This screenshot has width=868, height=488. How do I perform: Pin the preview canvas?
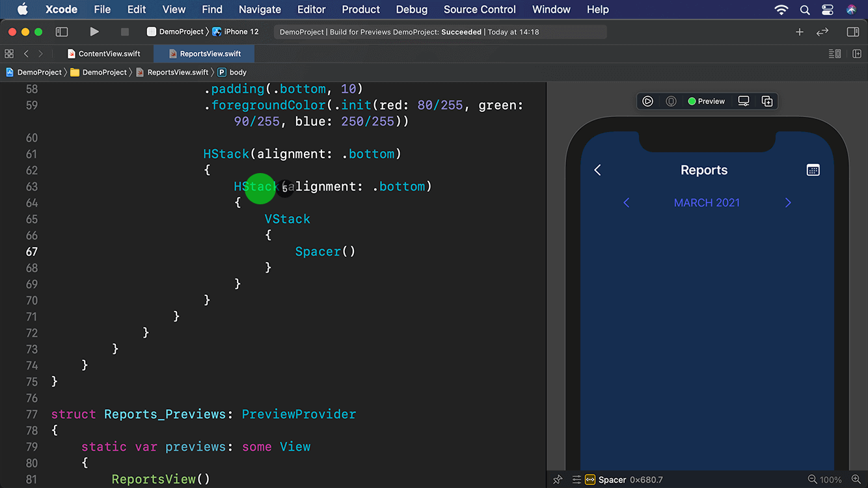point(558,480)
